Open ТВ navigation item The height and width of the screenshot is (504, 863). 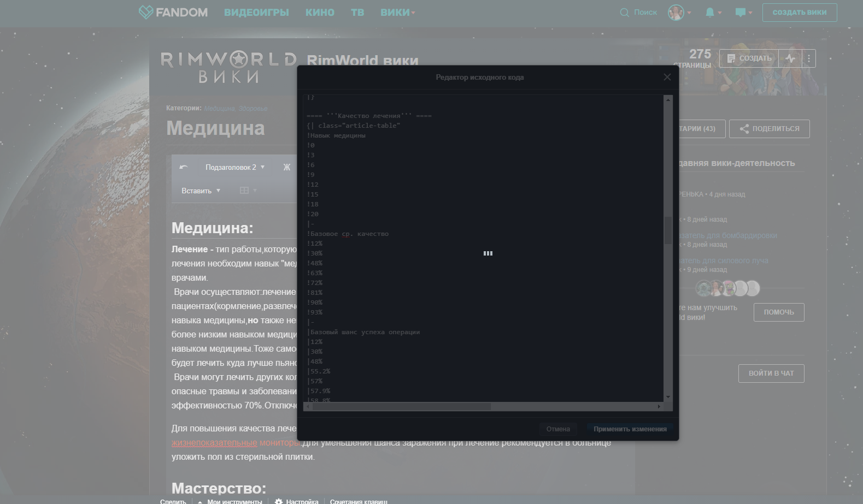[x=357, y=12]
